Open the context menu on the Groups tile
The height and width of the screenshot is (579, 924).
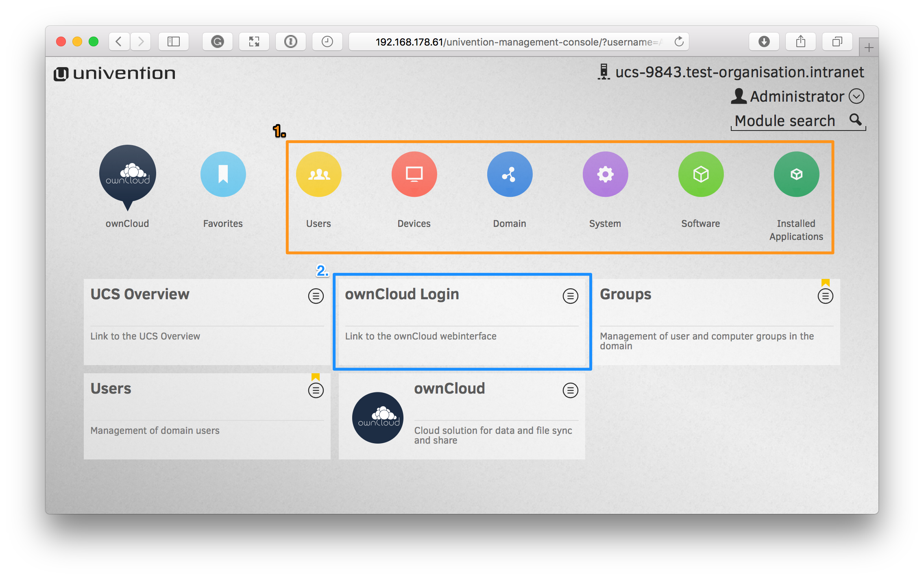825,296
